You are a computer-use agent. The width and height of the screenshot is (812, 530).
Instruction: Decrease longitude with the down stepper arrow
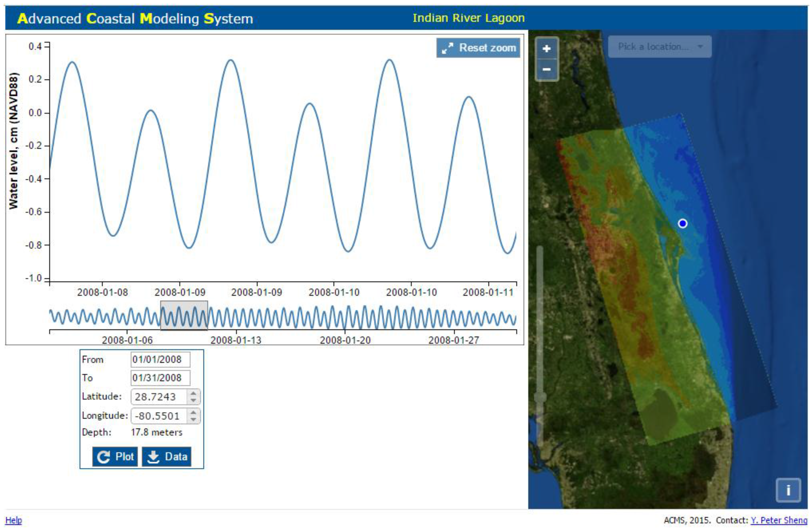click(x=193, y=419)
